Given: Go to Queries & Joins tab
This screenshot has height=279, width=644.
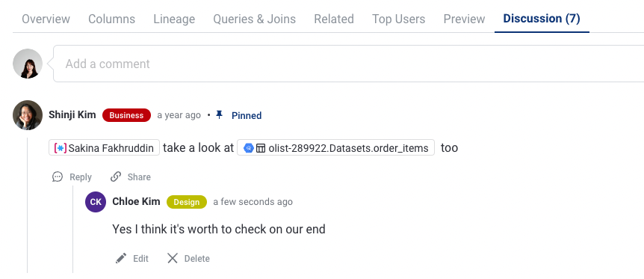Looking at the screenshot, I should point(254,19).
